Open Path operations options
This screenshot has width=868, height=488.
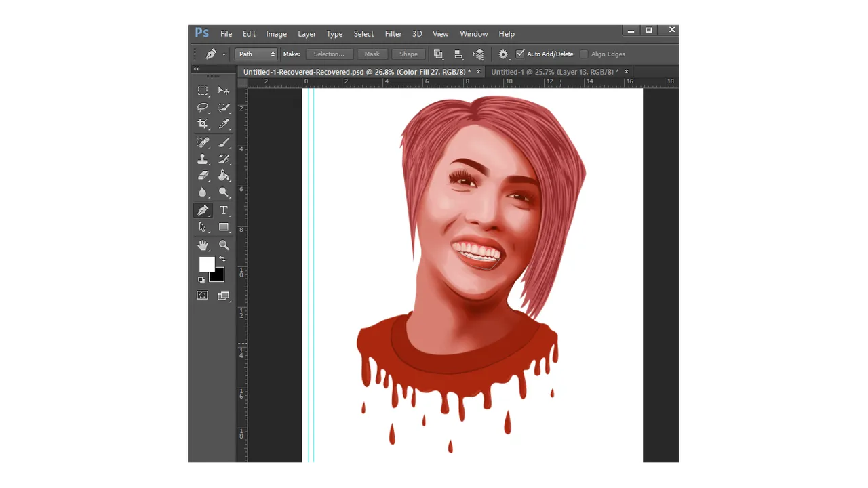coord(438,54)
